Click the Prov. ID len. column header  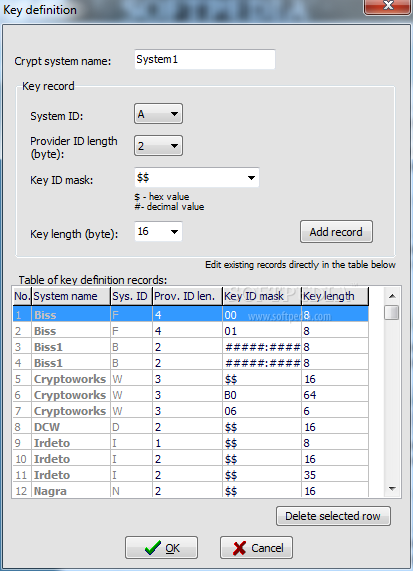(x=187, y=296)
